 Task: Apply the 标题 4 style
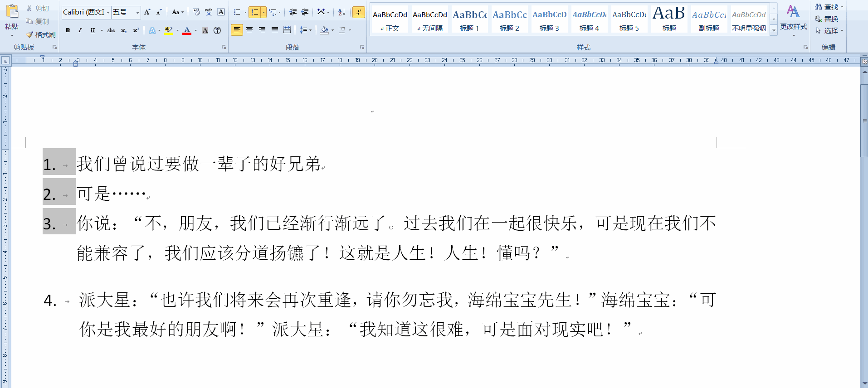pos(589,20)
